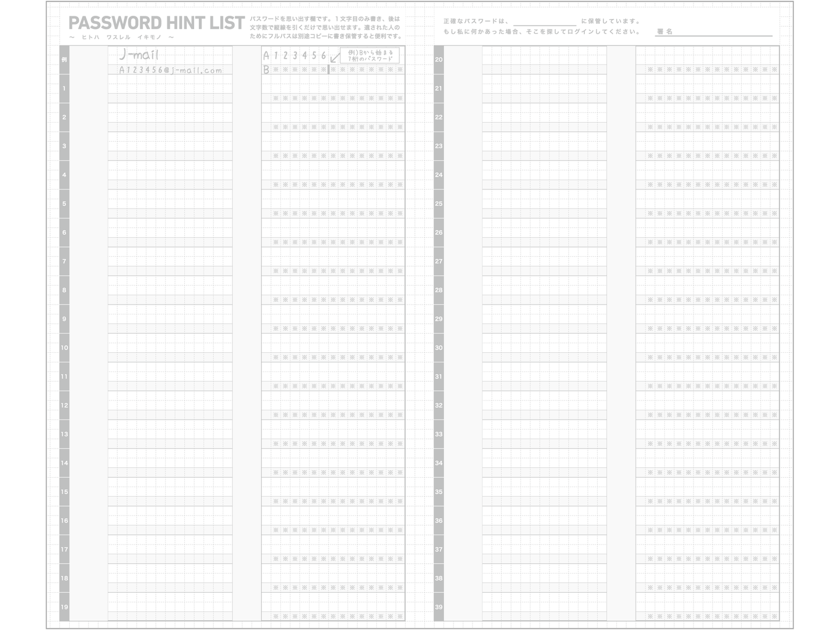The width and height of the screenshot is (840, 630).
Task: Click row number 5 label
Action: coord(64,204)
